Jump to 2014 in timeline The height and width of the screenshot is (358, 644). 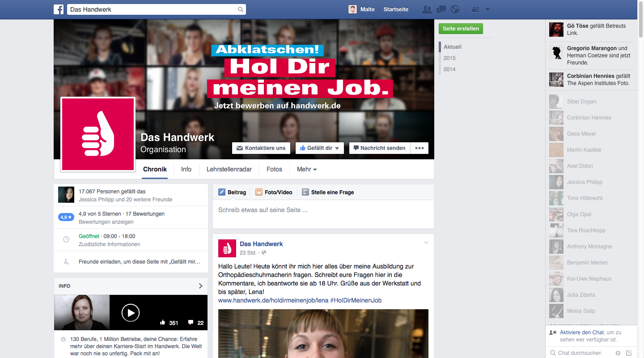[449, 69]
